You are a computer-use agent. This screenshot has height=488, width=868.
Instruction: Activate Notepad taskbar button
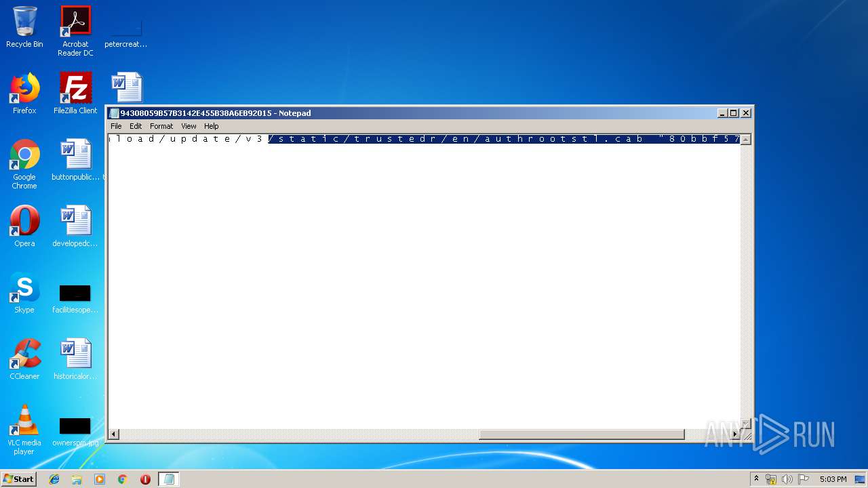[x=169, y=479]
